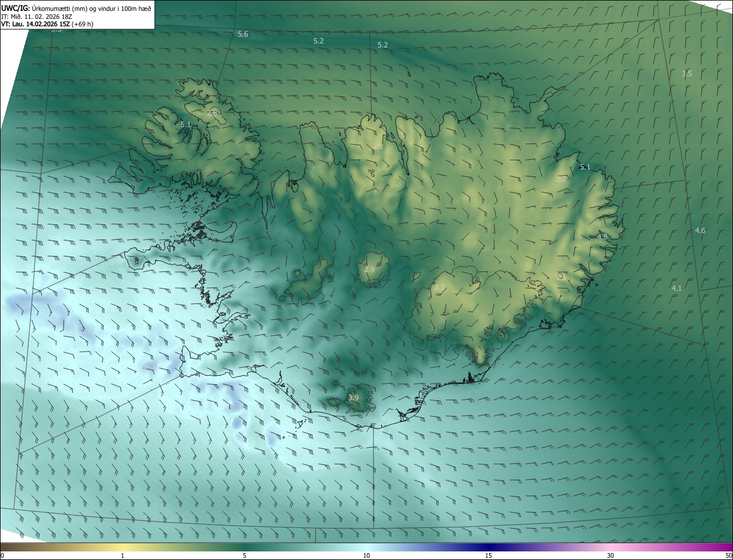The image size is (733, 560).
Task: Click the 2.3 value on western Vatnajökull
Action: point(439,287)
